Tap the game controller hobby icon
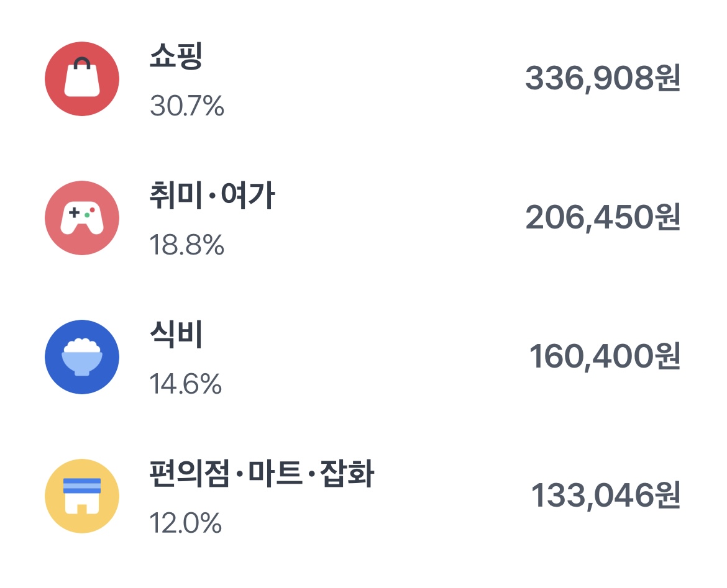 tap(82, 218)
